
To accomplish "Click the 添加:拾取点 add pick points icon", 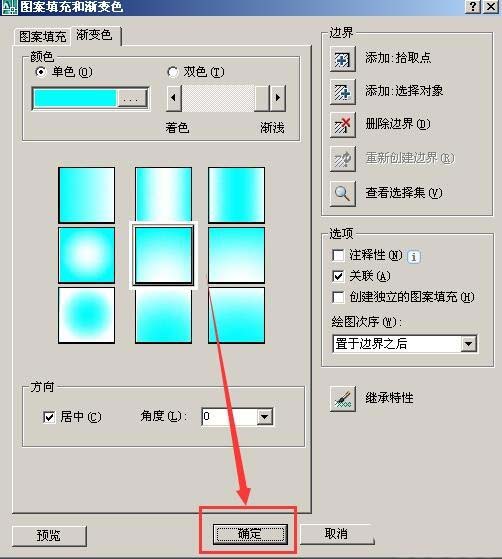I will pos(343,59).
